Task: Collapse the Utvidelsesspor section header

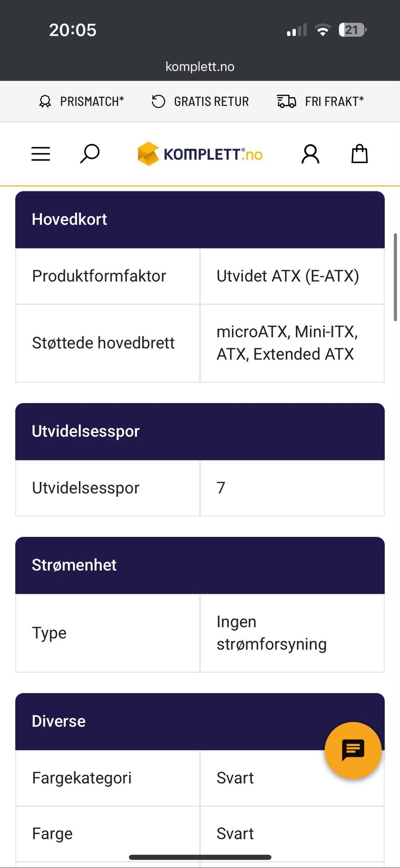Action: (200, 431)
